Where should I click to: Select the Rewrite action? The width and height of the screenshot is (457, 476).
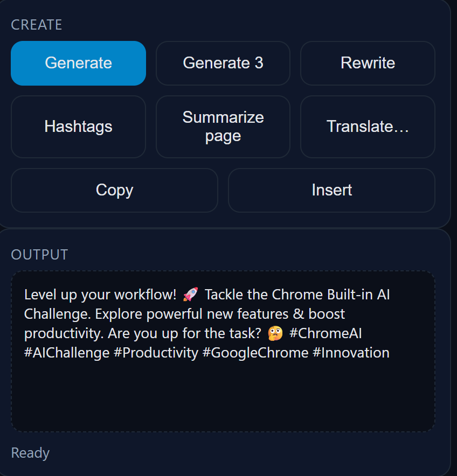(x=368, y=63)
